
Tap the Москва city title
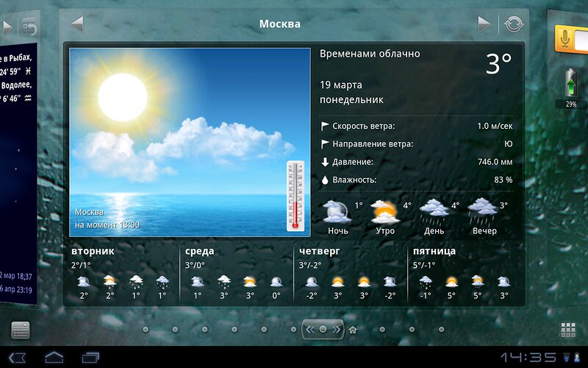(279, 24)
